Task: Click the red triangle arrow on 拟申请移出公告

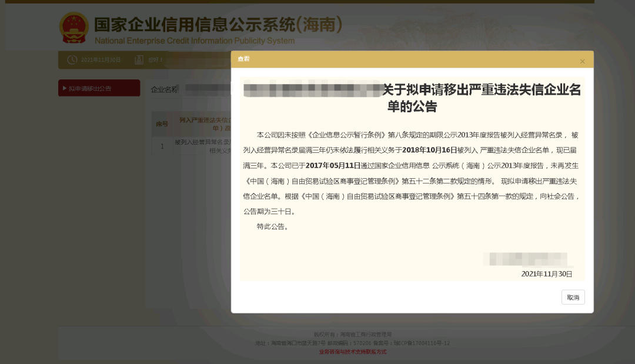Action: 65,88
